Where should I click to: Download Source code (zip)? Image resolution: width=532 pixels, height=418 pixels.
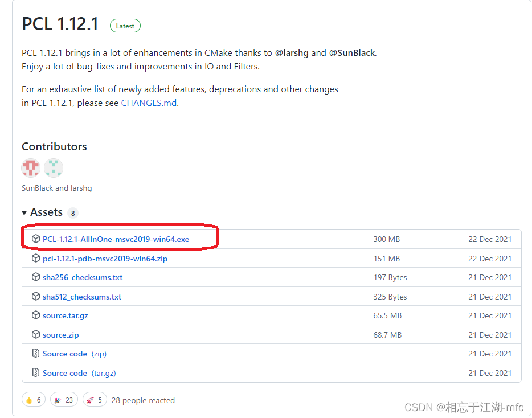[75, 354]
